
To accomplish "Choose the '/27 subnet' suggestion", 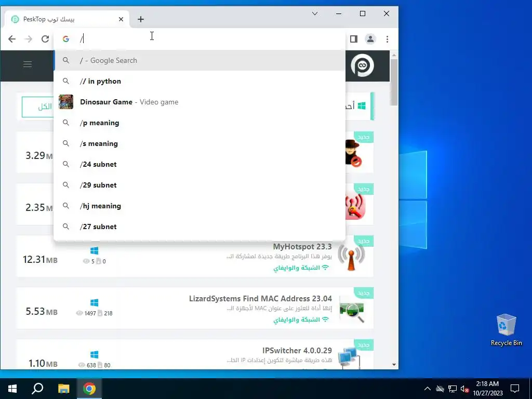I will 199,227.
